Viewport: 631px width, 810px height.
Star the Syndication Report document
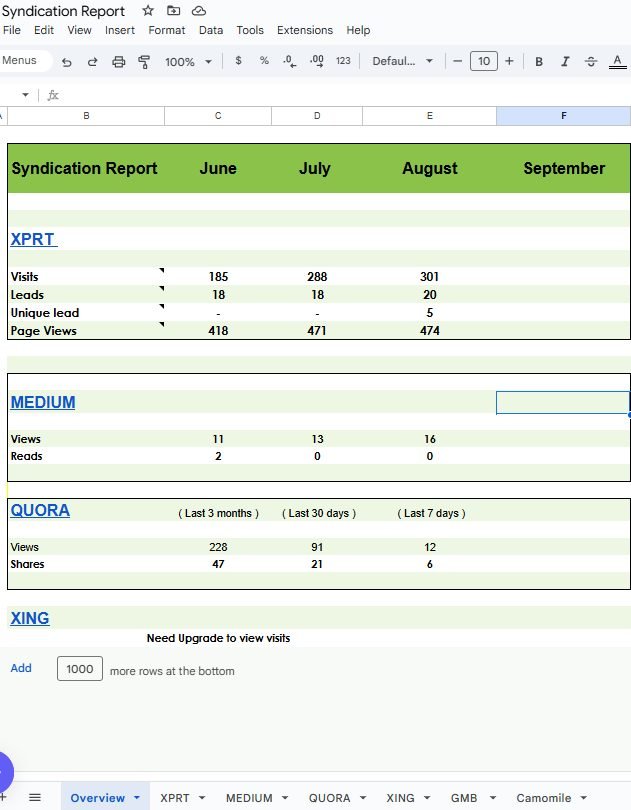pyautogui.click(x=148, y=10)
